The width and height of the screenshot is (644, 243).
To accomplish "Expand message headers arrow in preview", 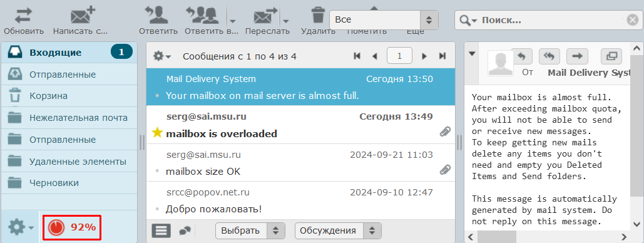I will pyautogui.click(x=471, y=53).
